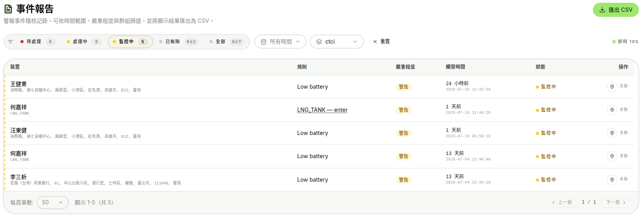The image size is (644, 217).
Task: Go to next page with 下一頁
Action: (616, 202)
